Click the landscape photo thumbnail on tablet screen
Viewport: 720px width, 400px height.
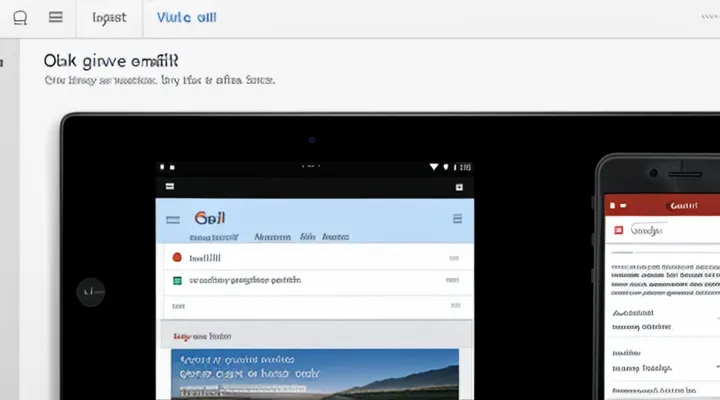[314, 374]
